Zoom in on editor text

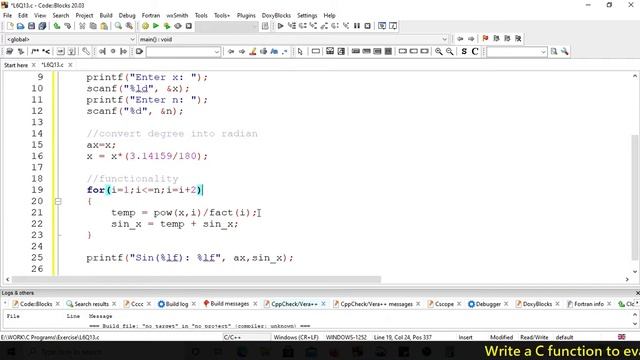(439, 51)
